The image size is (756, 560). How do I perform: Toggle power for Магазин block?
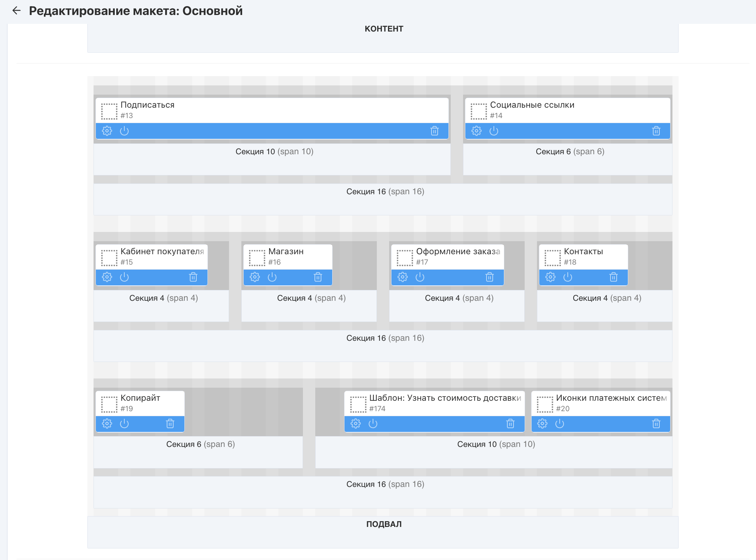point(272,277)
